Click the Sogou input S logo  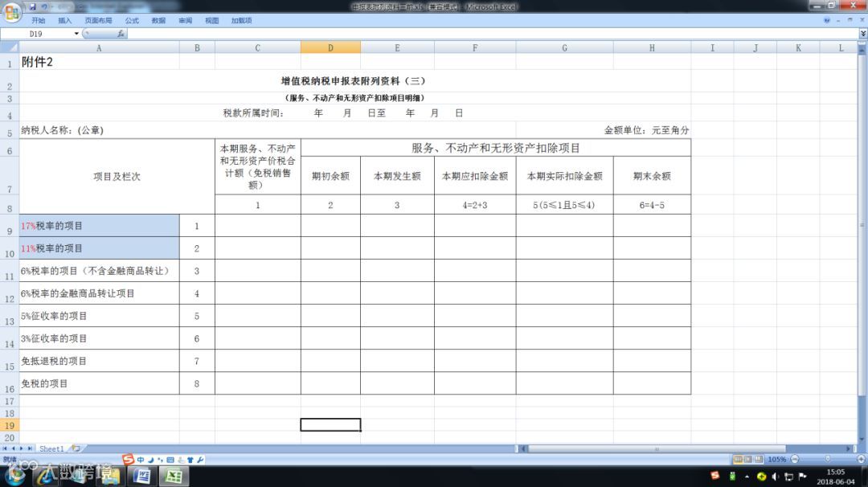click(x=128, y=460)
